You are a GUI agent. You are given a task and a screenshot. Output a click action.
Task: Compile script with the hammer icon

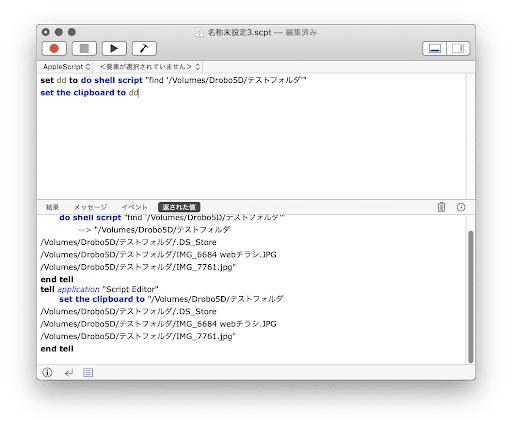(144, 49)
